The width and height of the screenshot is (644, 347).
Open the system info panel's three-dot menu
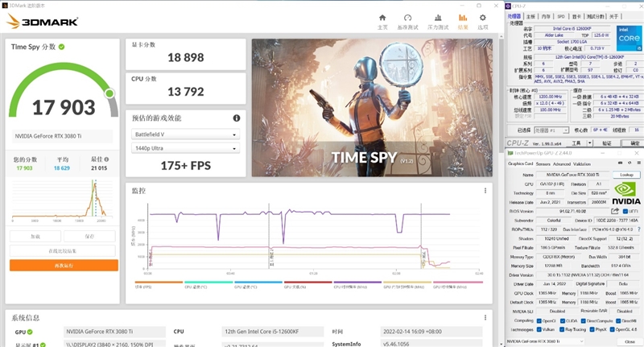coord(485,317)
